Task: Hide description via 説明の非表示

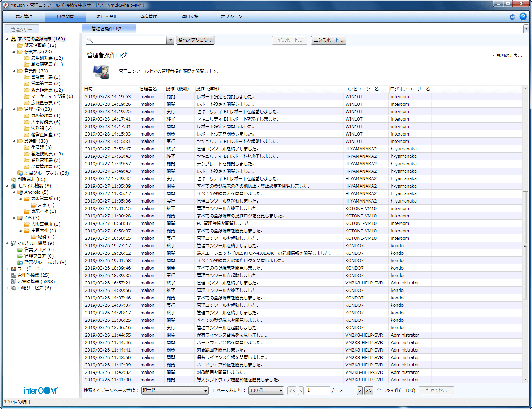Action: pos(507,56)
